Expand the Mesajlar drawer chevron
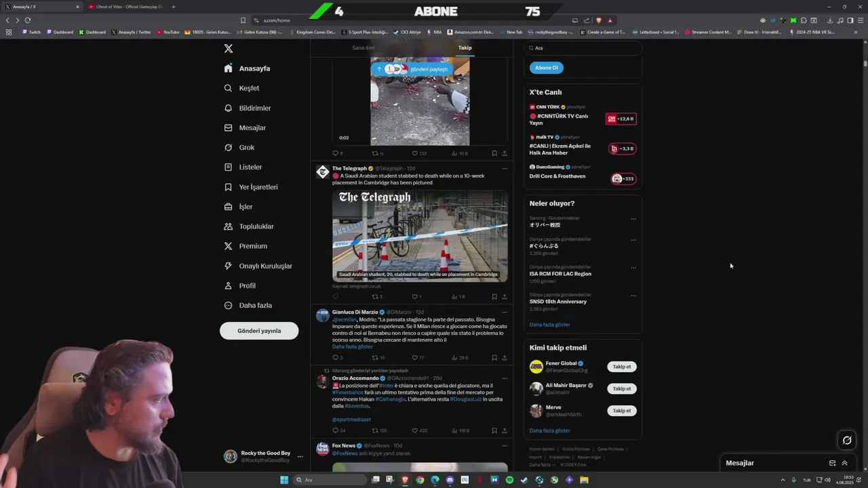The height and width of the screenshot is (488, 868). click(x=845, y=463)
